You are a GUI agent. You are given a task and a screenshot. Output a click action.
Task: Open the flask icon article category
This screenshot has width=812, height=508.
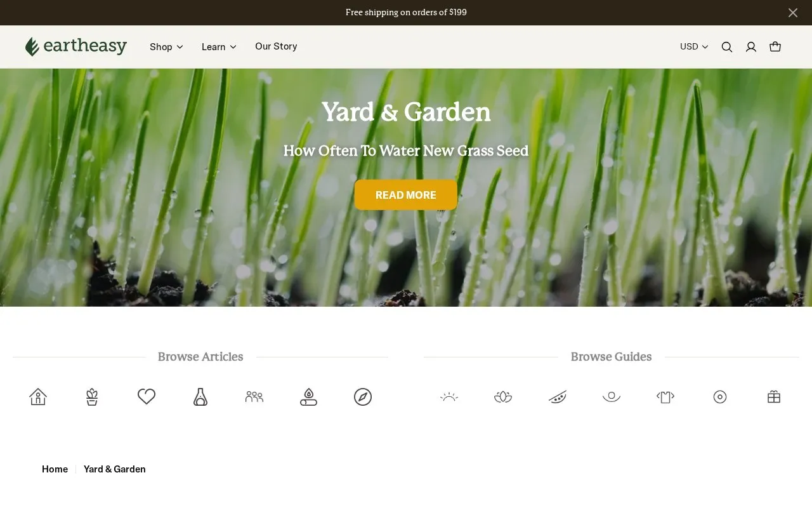point(200,397)
